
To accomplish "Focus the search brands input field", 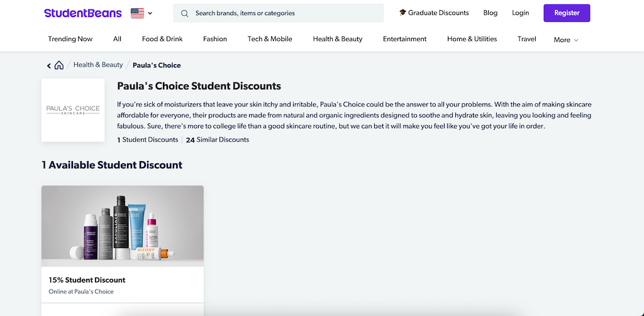I will point(279,13).
